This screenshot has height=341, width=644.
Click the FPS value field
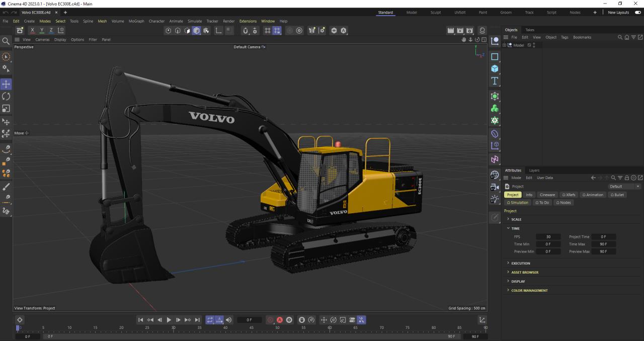(548, 237)
